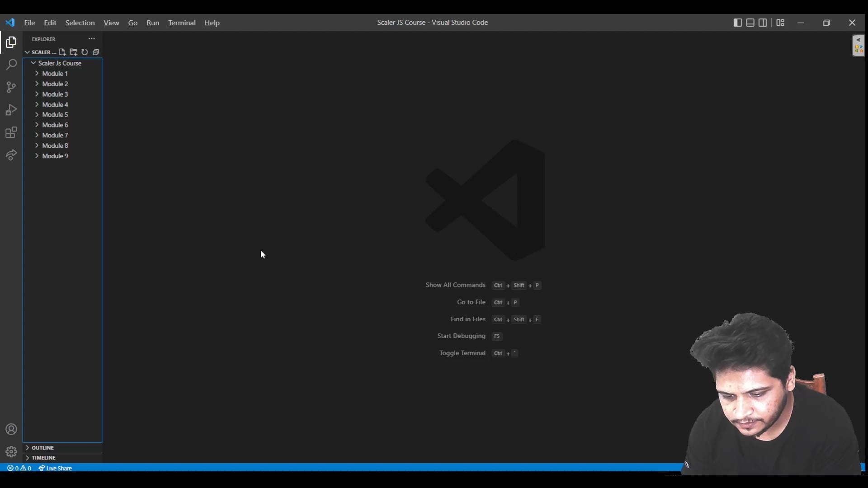Viewport: 868px width, 488px height.
Task: Open the Extensions view
Action: click(x=11, y=132)
